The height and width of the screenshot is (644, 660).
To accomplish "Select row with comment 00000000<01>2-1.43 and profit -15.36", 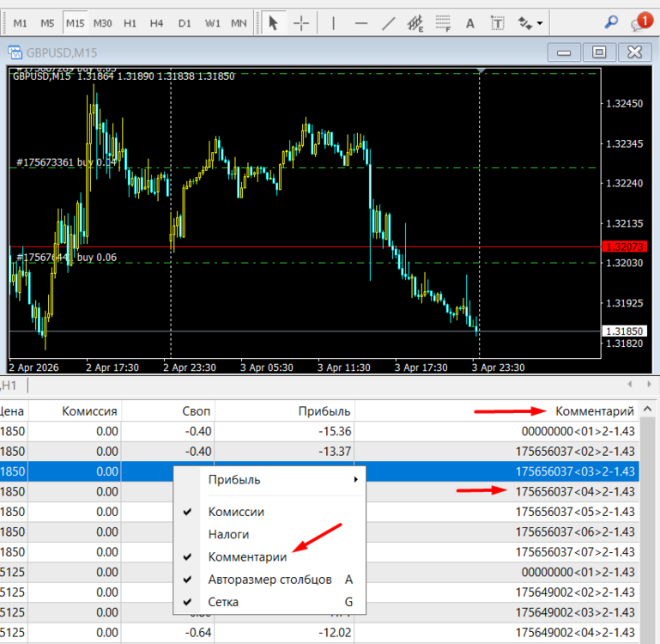I will click(x=319, y=431).
